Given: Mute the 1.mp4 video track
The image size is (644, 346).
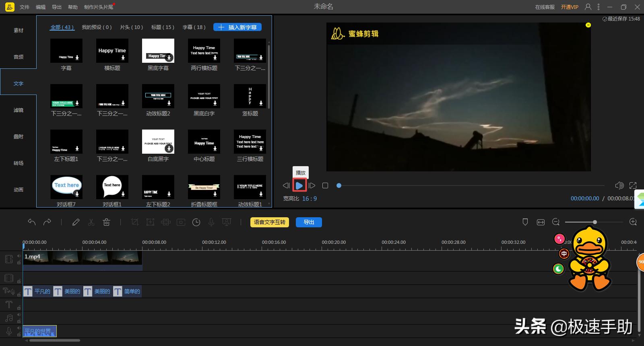Looking at the screenshot, I should click(19, 256).
